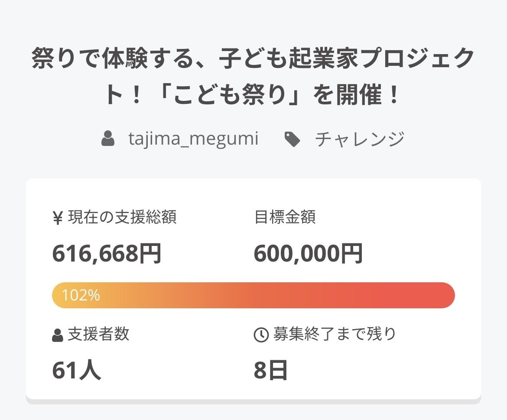This screenshot has width=507, height=420.
Task: Click the clock icon beside 募集終了まで残り
Action: coord(261,335)
